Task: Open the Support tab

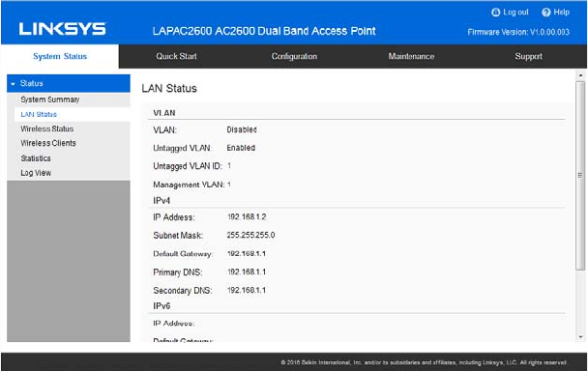Action: (528, 56)
